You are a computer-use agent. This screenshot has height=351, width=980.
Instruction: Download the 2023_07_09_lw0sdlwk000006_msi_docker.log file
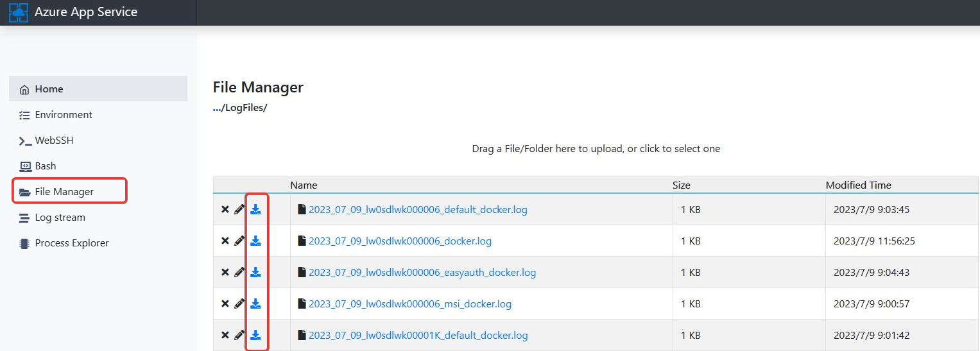point(255,304)
